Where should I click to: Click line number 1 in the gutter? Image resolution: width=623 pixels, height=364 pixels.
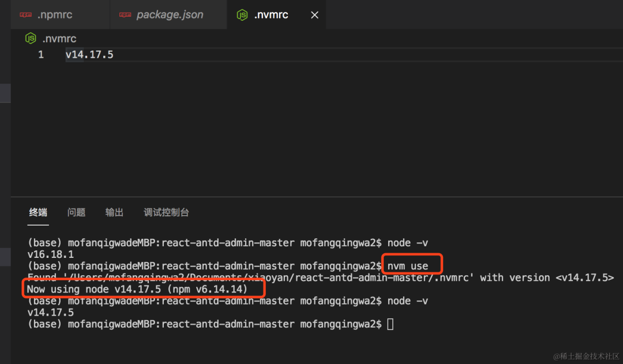tap(41, 54)
